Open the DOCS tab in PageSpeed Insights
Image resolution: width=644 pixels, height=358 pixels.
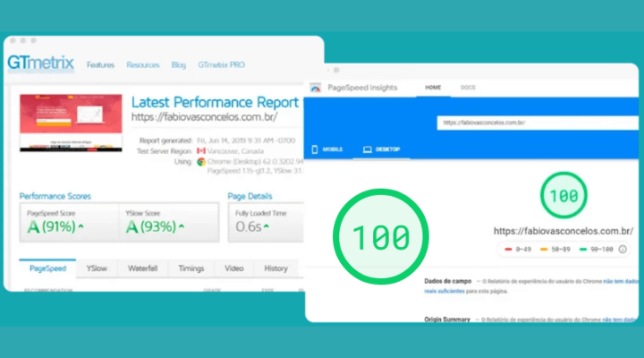pyautogui.click(x=468, y=88)
